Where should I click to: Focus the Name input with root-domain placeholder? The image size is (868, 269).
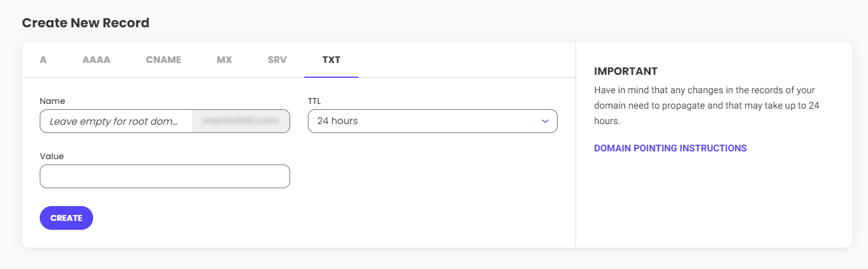click(116, 121)
